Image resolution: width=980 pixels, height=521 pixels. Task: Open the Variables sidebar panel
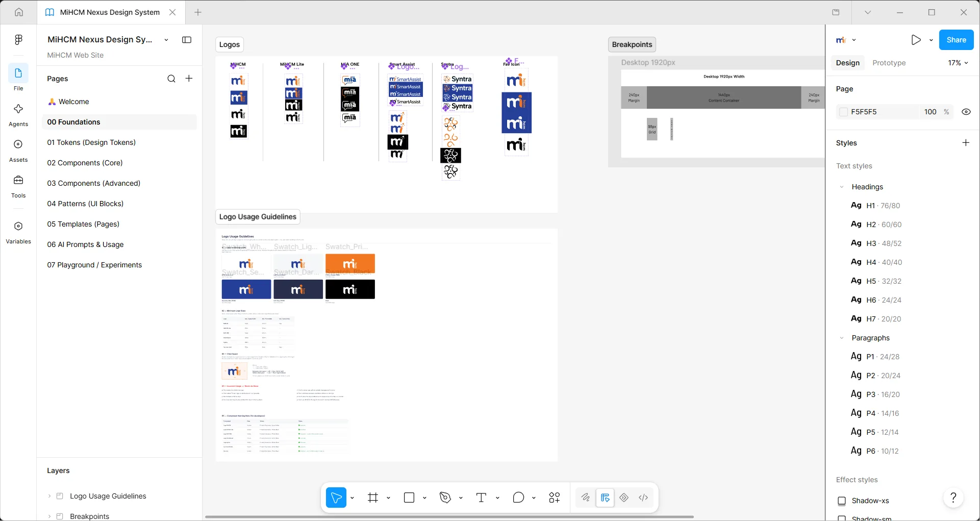[18, 232]
